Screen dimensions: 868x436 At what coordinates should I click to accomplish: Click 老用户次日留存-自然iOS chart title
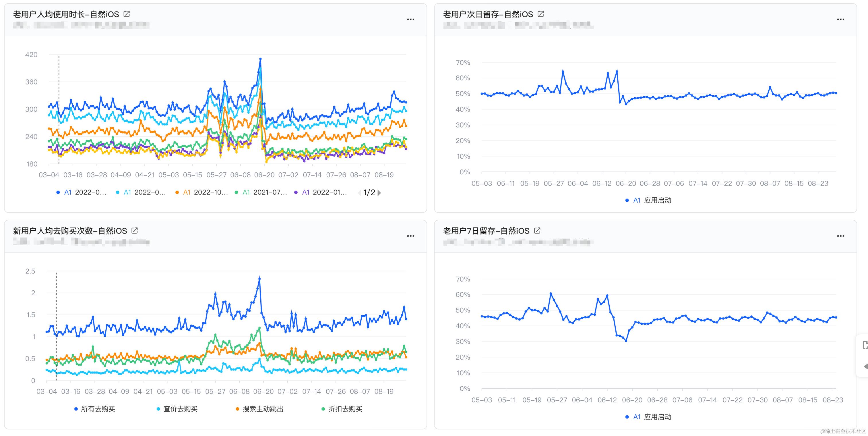[488, 14]
